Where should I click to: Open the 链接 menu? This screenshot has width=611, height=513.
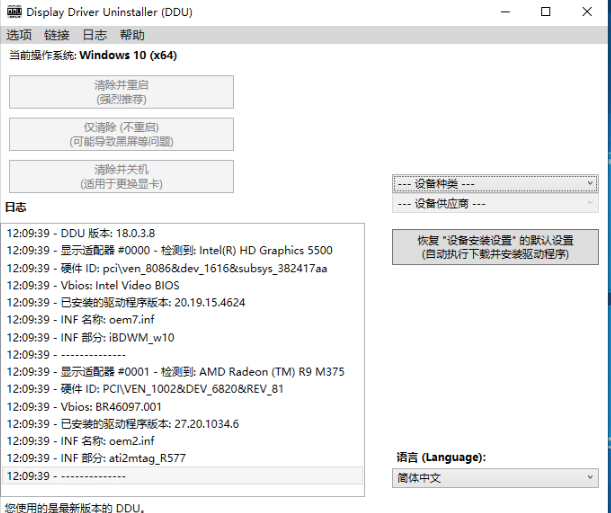tap(57, 35)
